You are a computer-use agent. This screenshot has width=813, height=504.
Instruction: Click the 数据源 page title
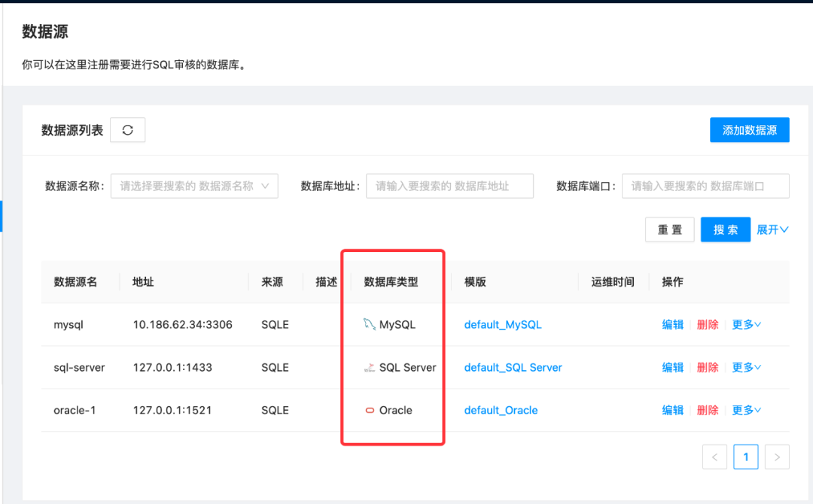(x=45, y=32)
